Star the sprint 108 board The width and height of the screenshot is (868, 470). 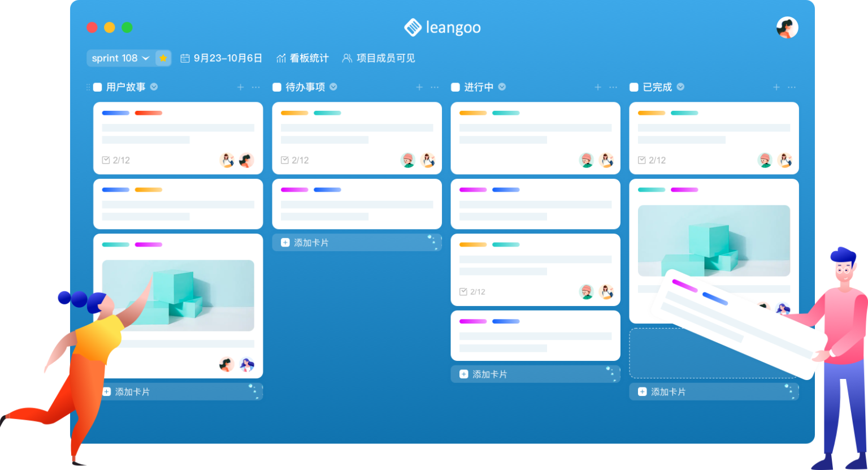(x=162, y=58)
